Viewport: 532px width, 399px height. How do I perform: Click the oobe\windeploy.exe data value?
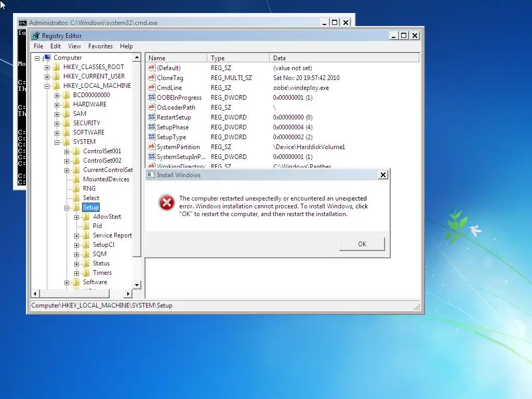click(x=301, y=87)
